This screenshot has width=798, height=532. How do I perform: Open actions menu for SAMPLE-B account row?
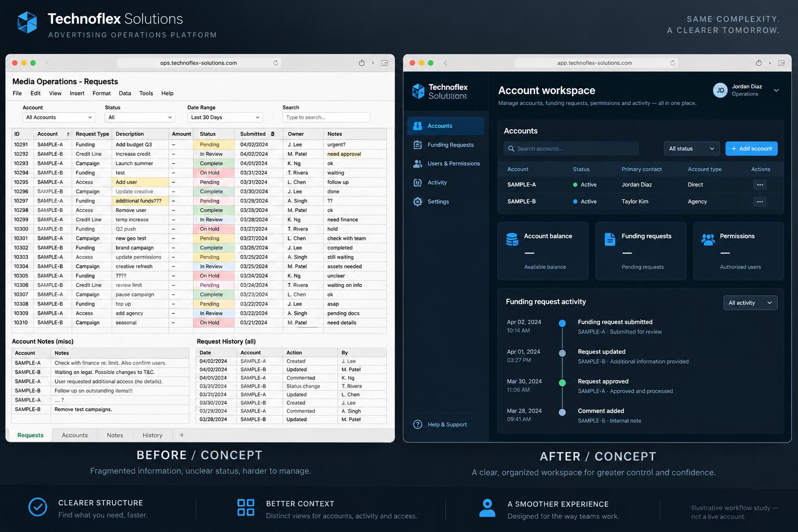point(760,202)
